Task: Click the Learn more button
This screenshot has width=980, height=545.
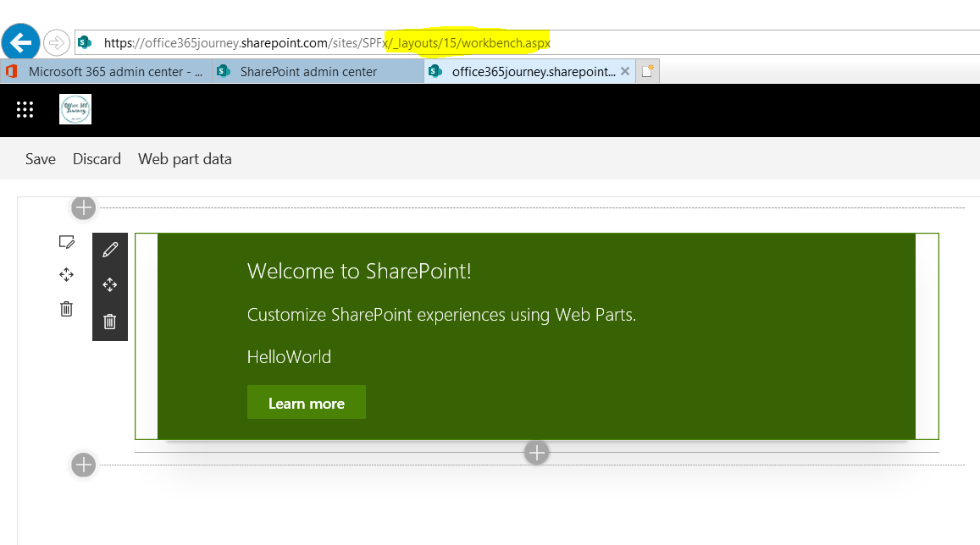Action: coord(307,403)
